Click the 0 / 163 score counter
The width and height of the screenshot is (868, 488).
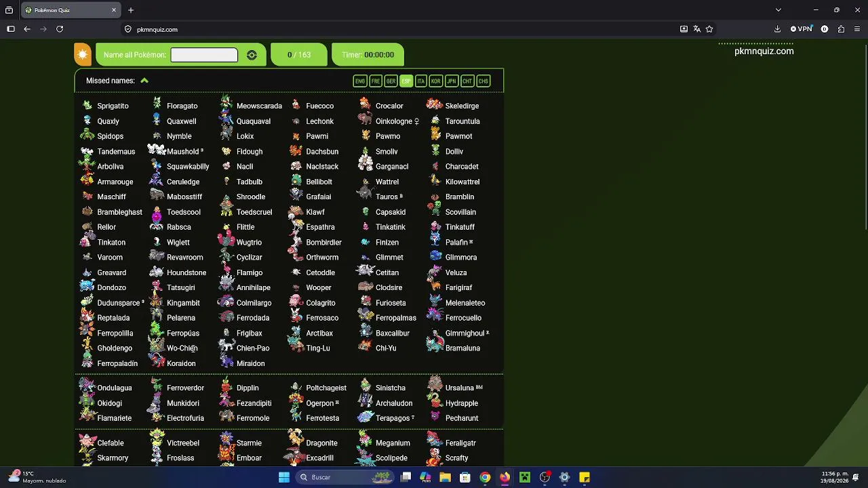point(298,55)
